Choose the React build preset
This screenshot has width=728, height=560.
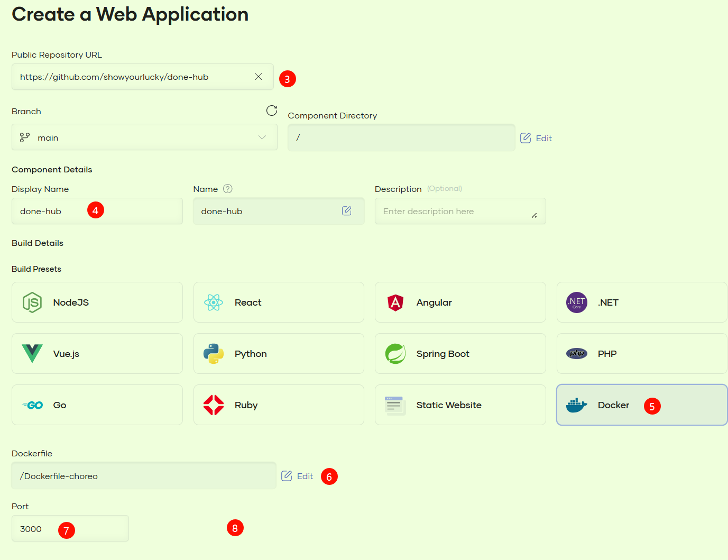click(279, 302)
